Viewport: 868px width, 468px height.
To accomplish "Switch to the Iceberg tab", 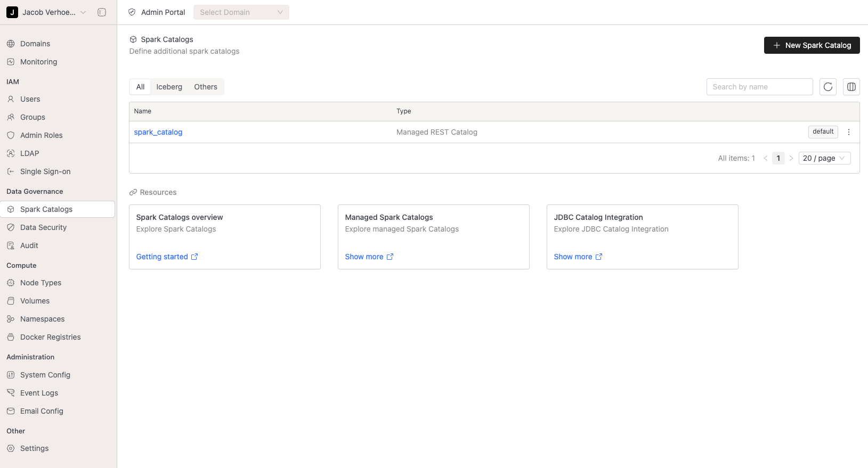I will pos(169,87).
